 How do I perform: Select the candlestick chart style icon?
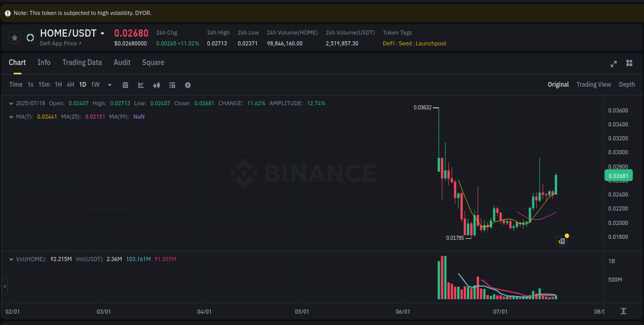tap(157, 85)
